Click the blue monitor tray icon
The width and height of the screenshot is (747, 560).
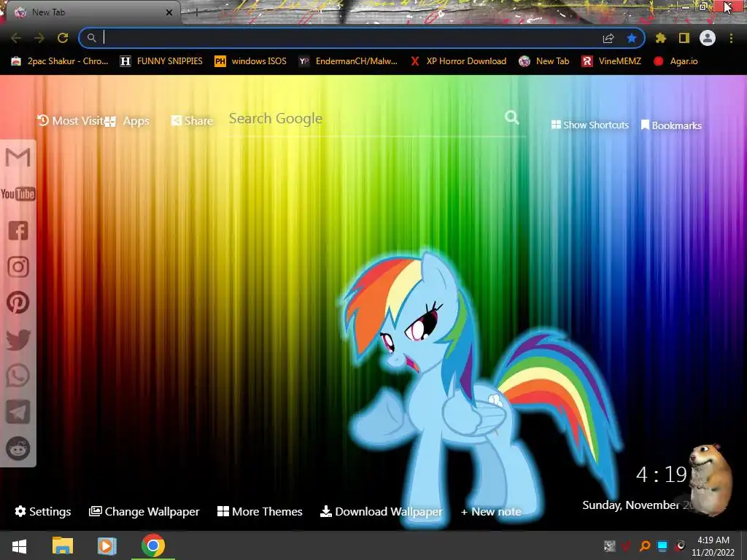[662, 545]
